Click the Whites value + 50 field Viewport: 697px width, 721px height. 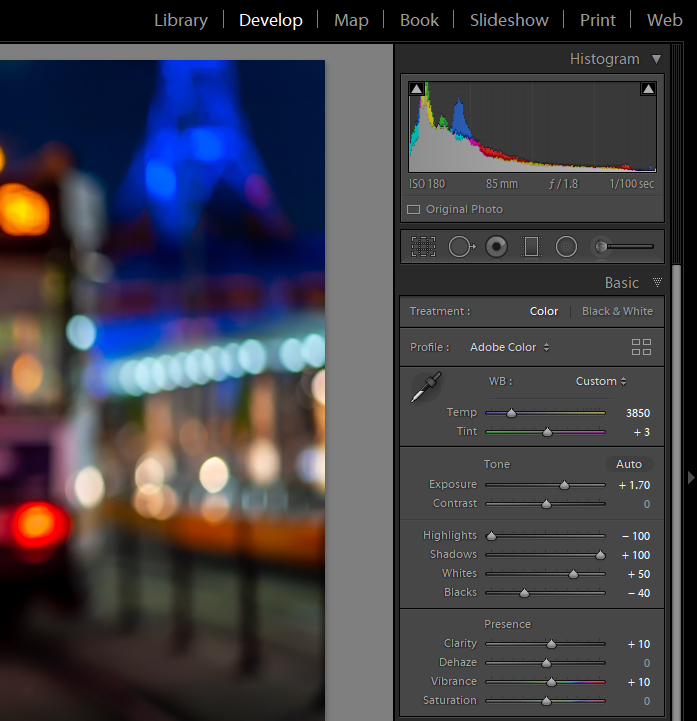639,574
